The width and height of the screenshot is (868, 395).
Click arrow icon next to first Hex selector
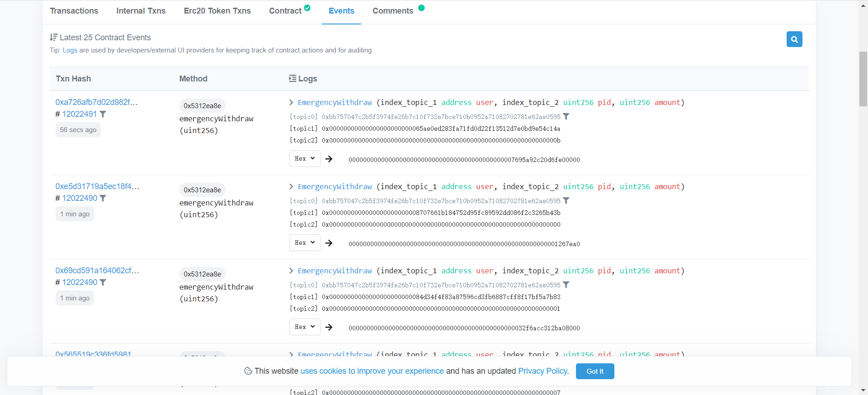329,159
